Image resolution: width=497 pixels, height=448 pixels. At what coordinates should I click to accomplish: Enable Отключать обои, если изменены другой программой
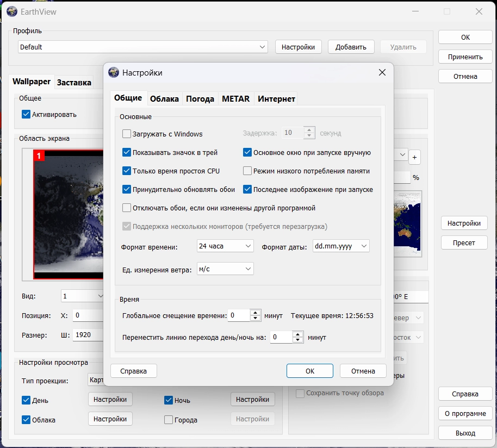point(127,208)
